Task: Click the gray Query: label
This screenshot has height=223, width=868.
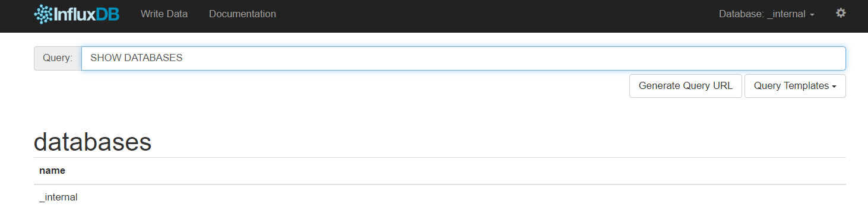Action: pyautogui.click(x=58, y=58)
